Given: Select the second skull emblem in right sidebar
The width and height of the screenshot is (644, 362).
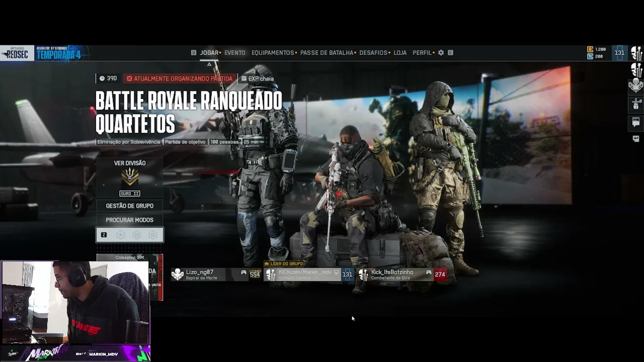Looking at the screenshot, I should [x=636, y=69].
